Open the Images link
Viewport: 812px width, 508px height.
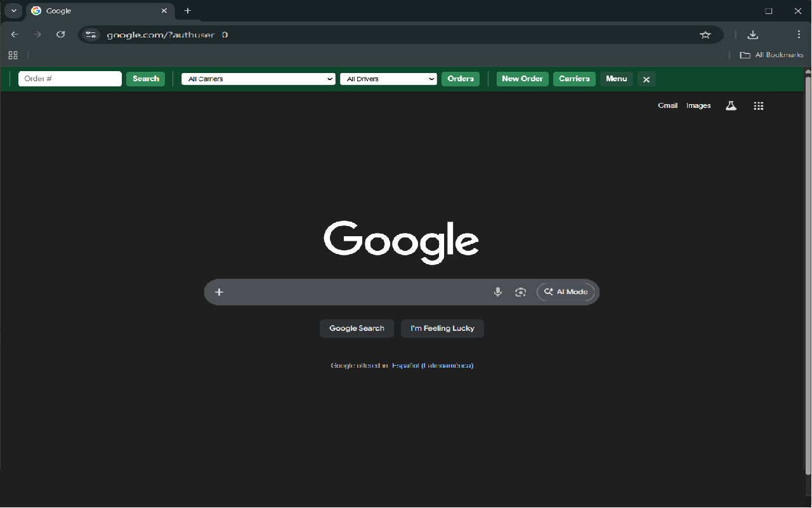coord(698,105)
